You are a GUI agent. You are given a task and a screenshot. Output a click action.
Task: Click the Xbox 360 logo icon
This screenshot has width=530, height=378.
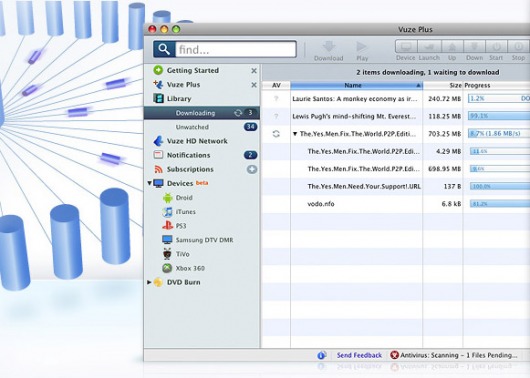coord(167,268)
